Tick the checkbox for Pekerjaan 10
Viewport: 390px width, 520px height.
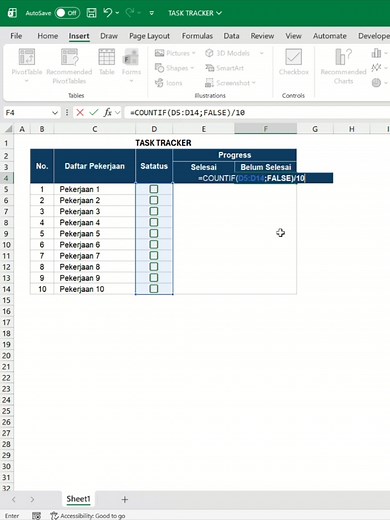click(x=154, y=289)
